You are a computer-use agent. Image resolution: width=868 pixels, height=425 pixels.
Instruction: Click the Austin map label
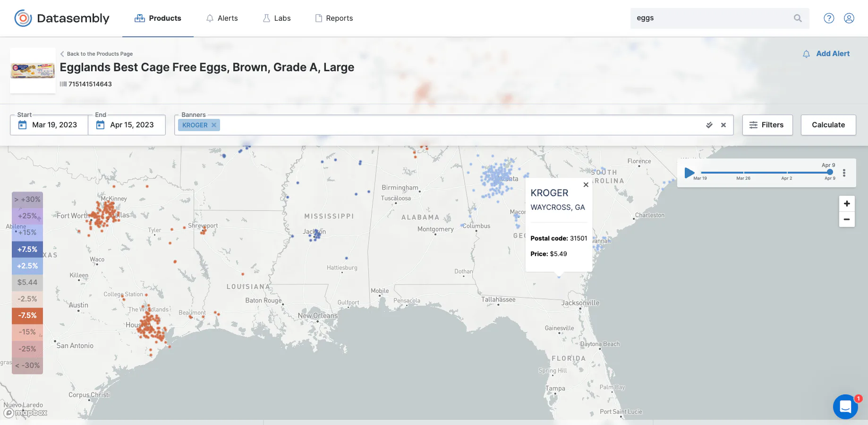click(x=78, y=305)
